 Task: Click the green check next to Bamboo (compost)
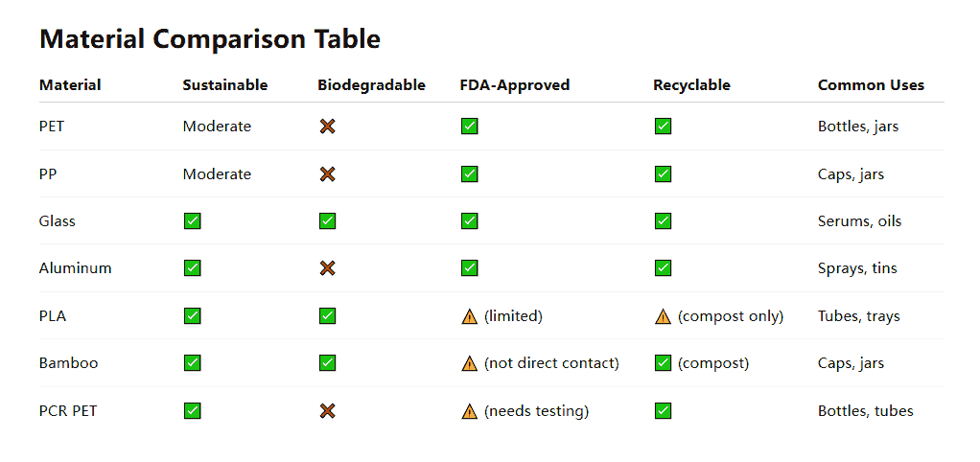click(x=664, y=362)
